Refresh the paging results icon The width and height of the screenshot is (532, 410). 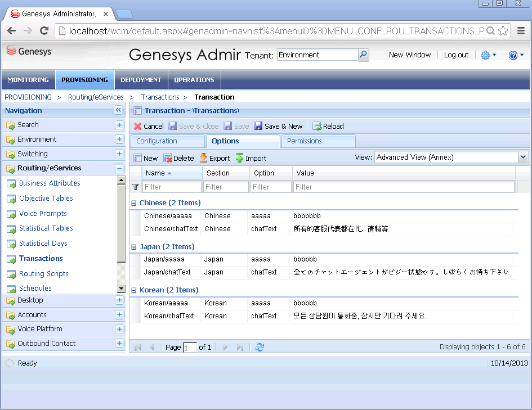pos(260,348)
